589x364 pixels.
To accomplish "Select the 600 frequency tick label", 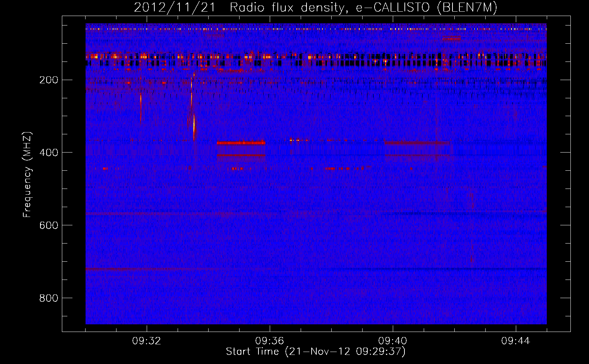I will coord(48,225).
